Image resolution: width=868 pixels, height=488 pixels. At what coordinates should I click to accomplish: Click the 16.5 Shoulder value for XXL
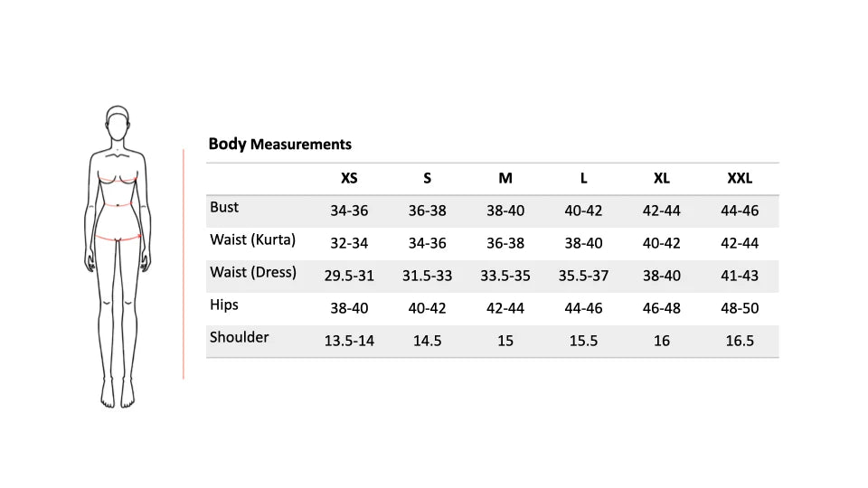(x=740, y=342)
